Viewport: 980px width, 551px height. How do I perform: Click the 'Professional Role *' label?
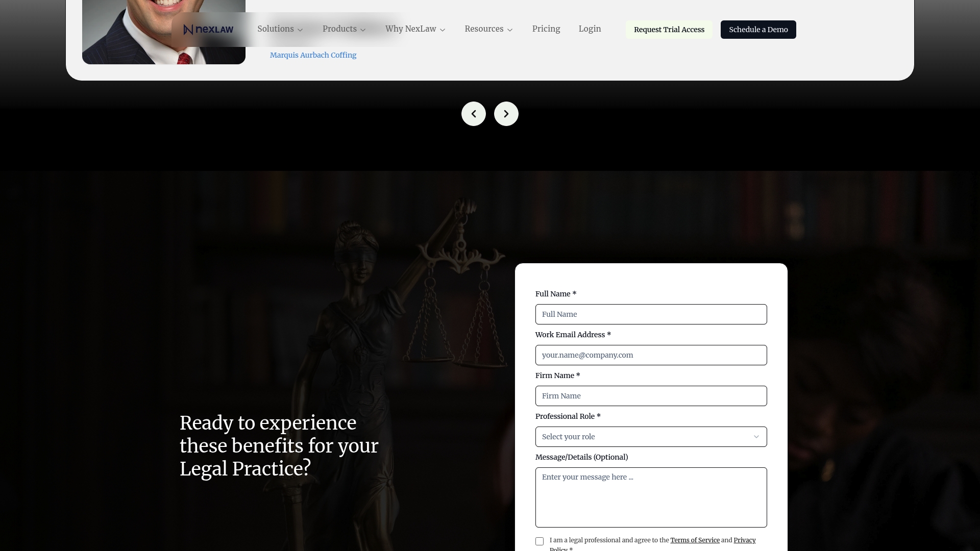tap(568, 416)
